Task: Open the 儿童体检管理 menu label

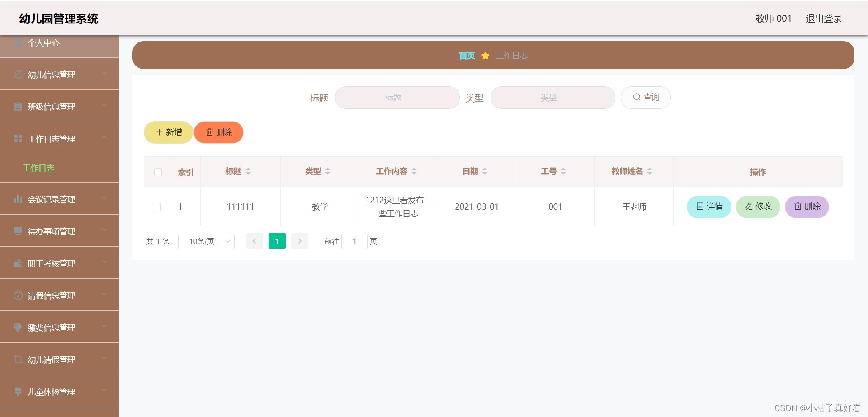Action: pyautogui.click(x=52, y=392)
